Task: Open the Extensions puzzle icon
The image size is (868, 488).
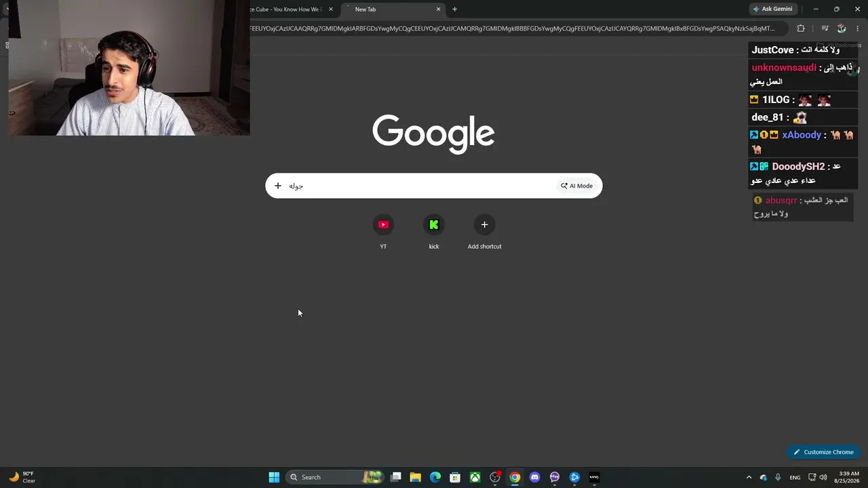Action: click(801, 28)
